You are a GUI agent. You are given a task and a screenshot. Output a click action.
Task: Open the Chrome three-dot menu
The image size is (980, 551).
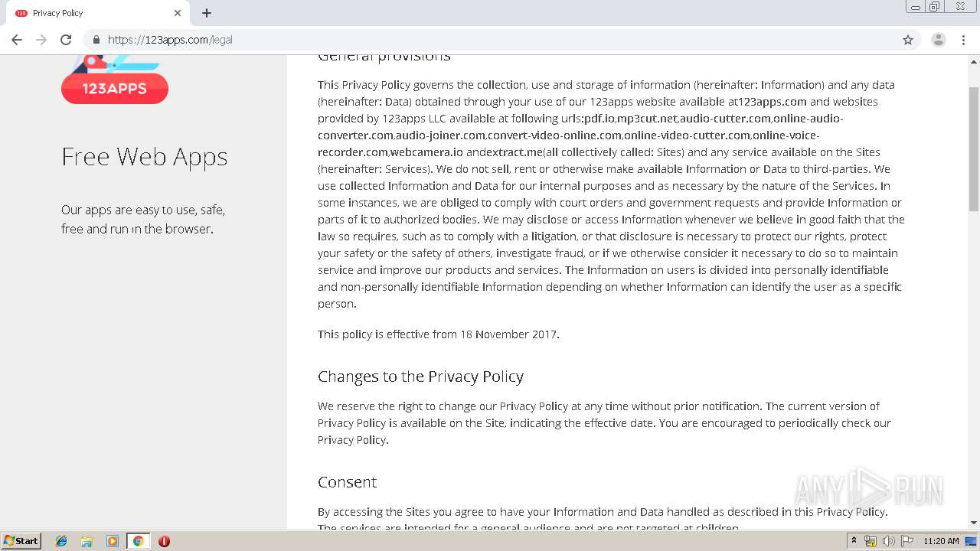963,40
